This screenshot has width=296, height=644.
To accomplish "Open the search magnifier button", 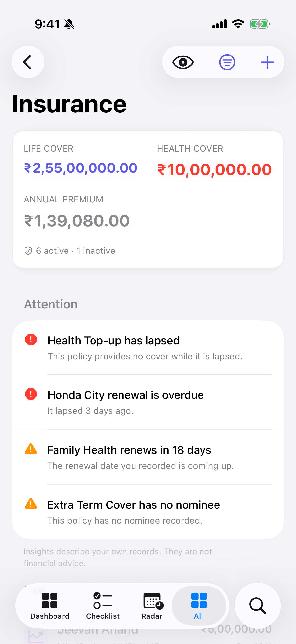I will [257, 605].
